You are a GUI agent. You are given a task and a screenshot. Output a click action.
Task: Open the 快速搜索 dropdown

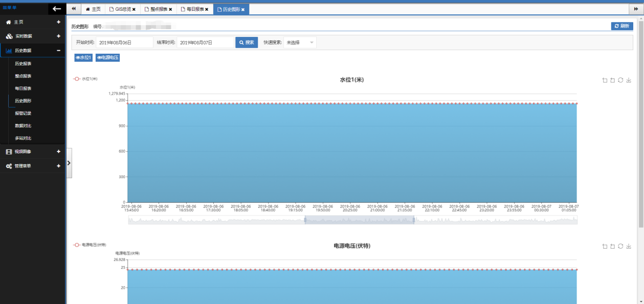300,42
